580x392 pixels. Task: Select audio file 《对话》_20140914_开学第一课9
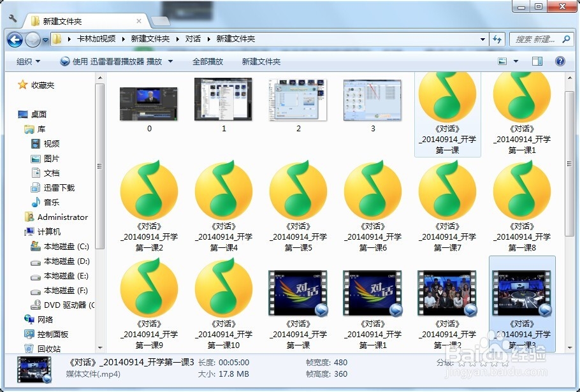[x=149, y=303]
